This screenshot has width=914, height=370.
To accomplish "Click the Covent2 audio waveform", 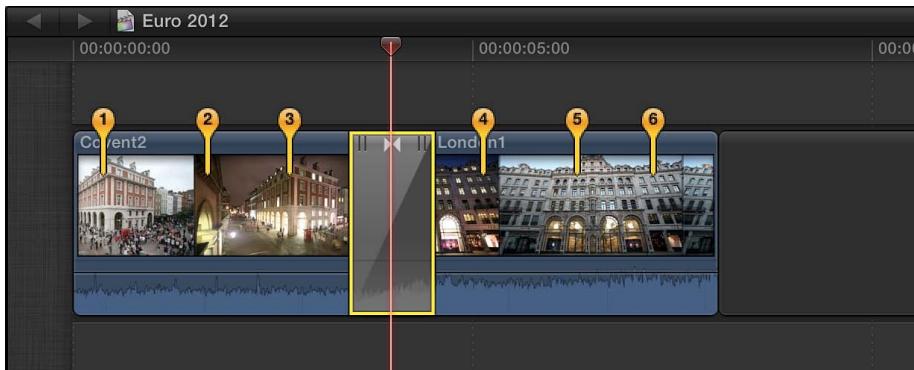I will coord(212,293).
